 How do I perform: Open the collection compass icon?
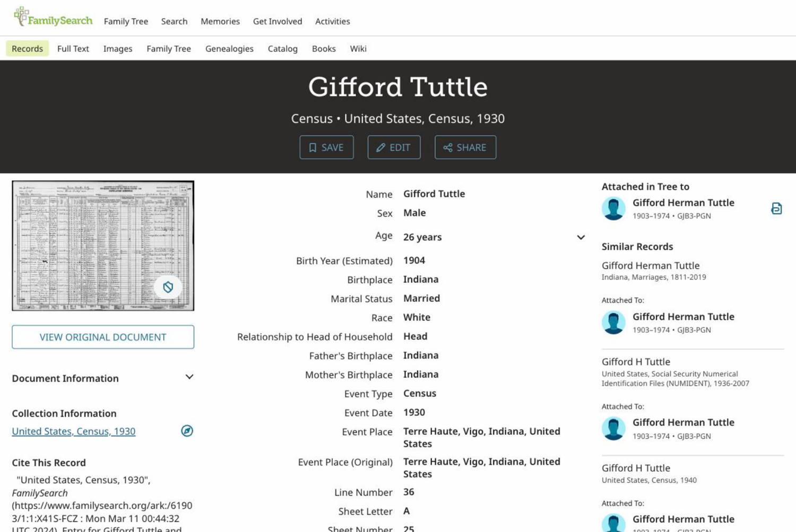(x=187, y=431)
